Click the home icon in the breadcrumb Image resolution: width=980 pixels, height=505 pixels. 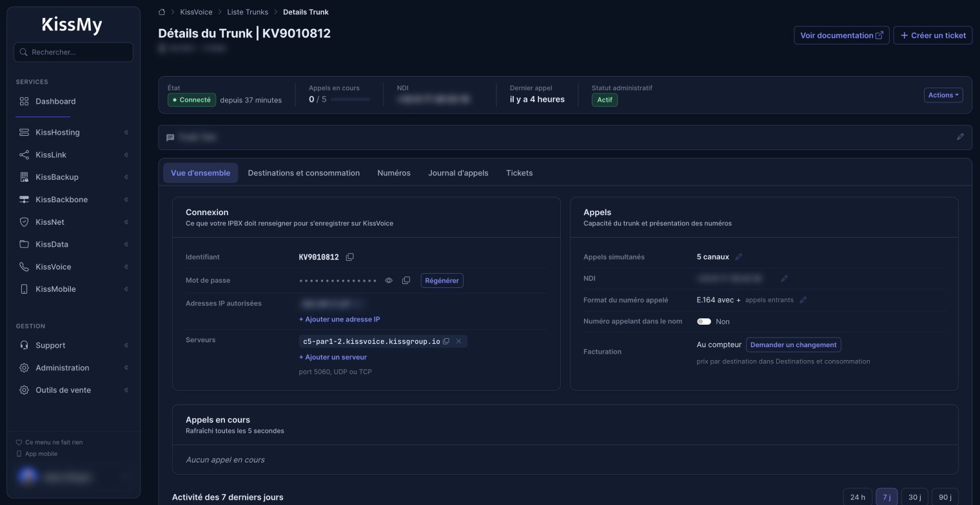(162, 12)
